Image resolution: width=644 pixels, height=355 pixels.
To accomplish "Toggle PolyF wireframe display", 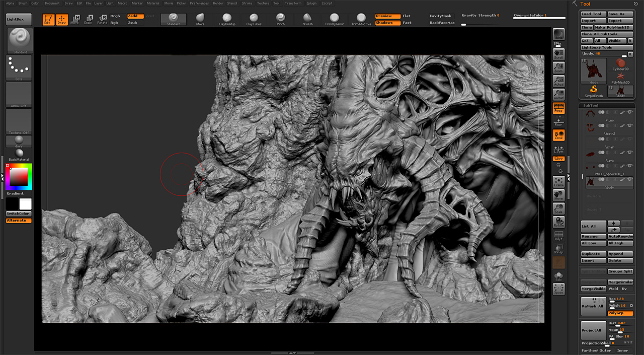I will click(558, 236).
